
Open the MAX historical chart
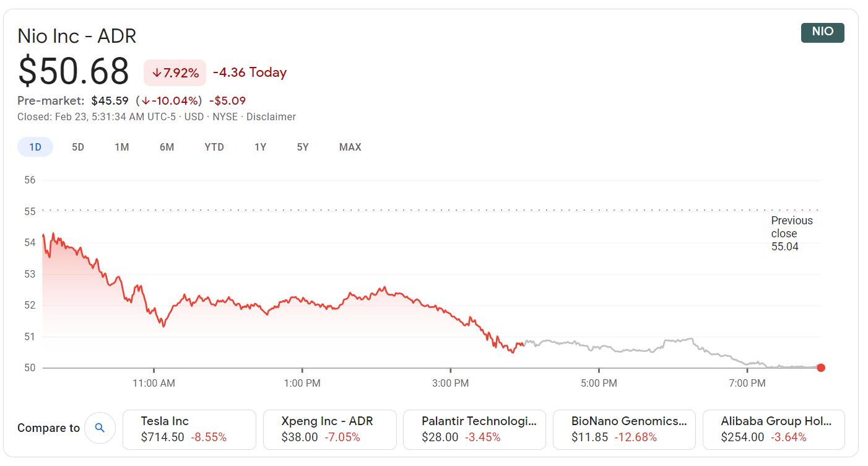(350, 147)
